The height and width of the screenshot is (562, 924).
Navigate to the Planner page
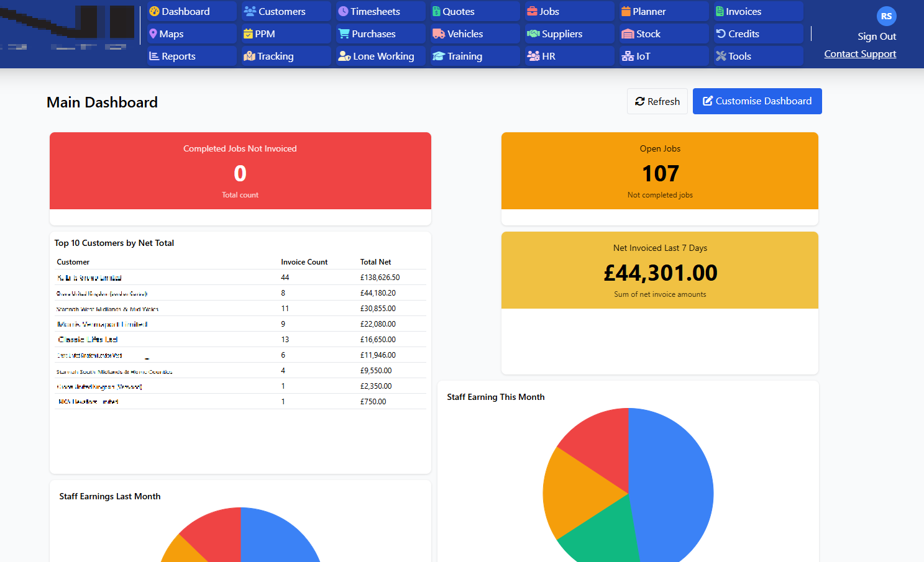(x=664, y=11)
